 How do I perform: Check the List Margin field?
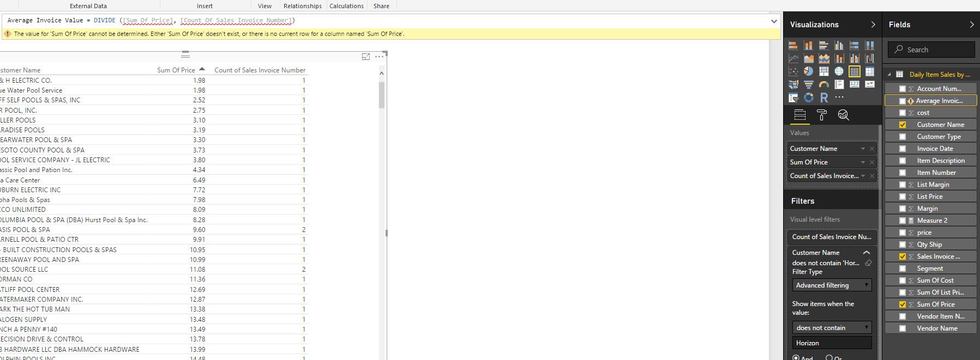pos(902,185)
